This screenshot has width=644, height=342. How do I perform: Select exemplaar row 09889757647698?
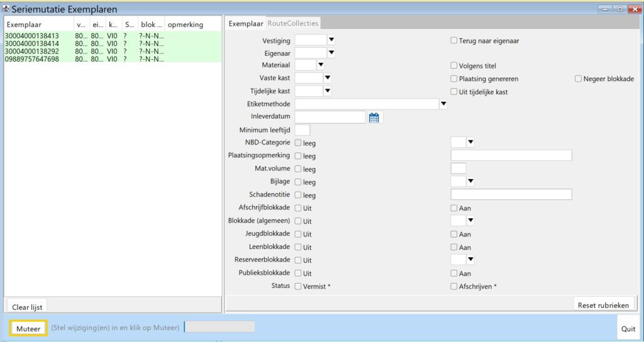click(32, 59)
